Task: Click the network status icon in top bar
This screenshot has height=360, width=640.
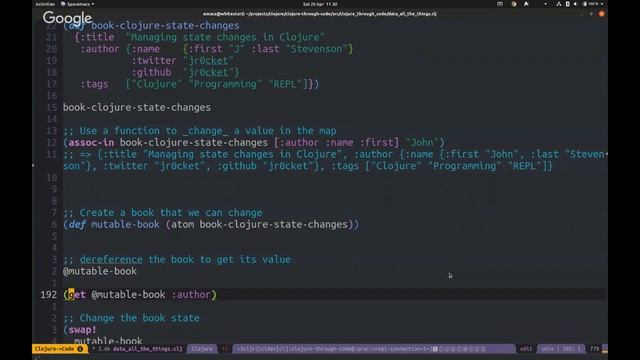Action: (x=559, y=4)
